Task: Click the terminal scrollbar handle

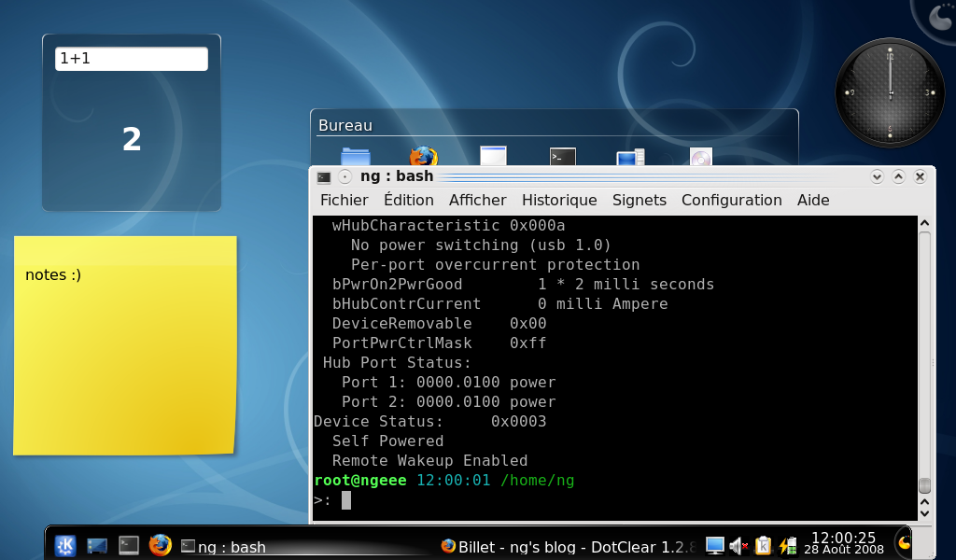Action: click(924, 485)
